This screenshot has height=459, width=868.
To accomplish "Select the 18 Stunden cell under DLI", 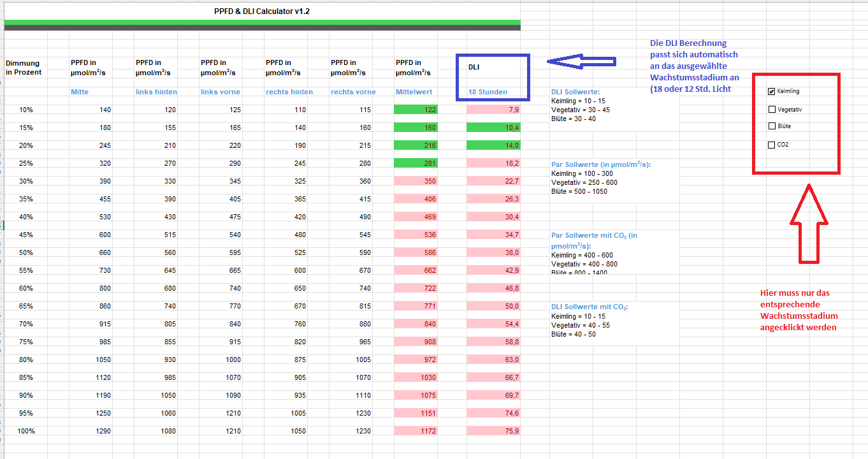I will point(488,92).
